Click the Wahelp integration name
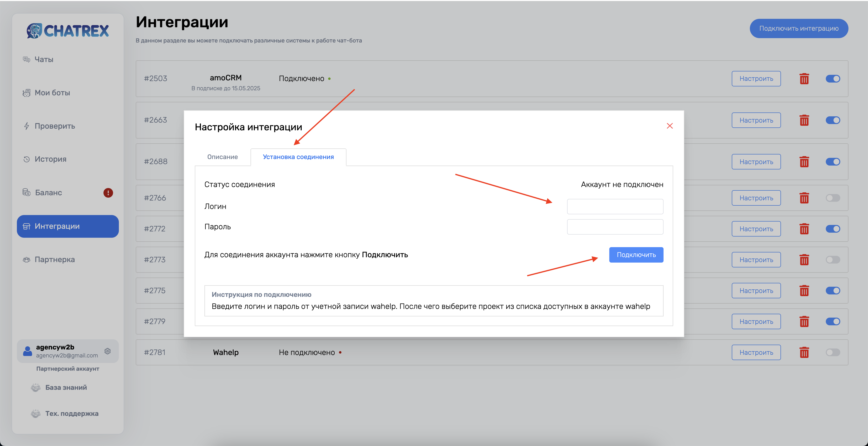The width and height of the screenshot is (868, 446). (x=226, y=352)
